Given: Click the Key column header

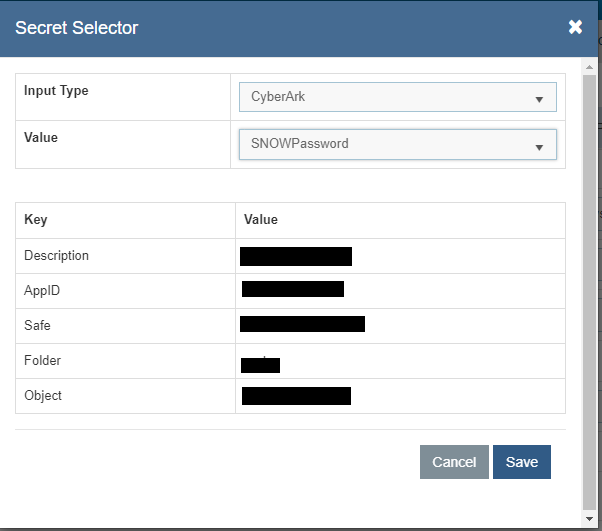Looking at the screenshot, I should click(36, 220).
